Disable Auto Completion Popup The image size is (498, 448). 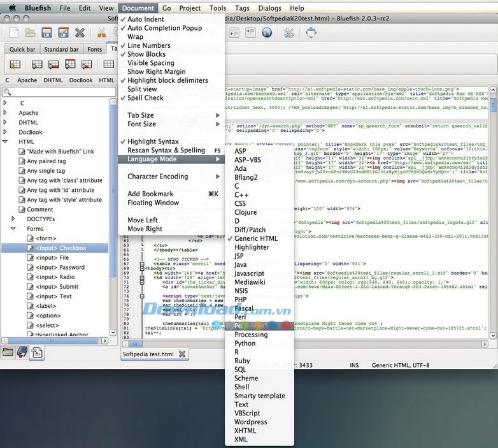click(x=164, y=28)
